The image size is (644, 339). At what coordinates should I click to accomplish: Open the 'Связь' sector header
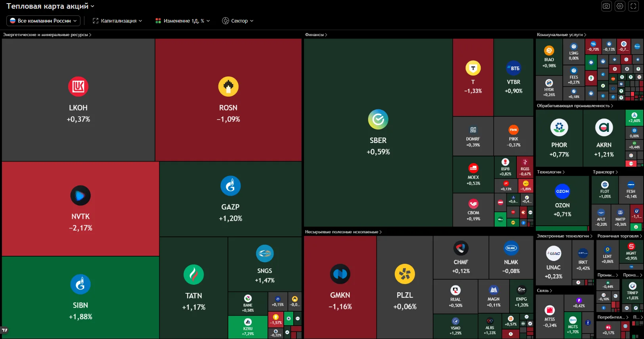click(544, 291)
